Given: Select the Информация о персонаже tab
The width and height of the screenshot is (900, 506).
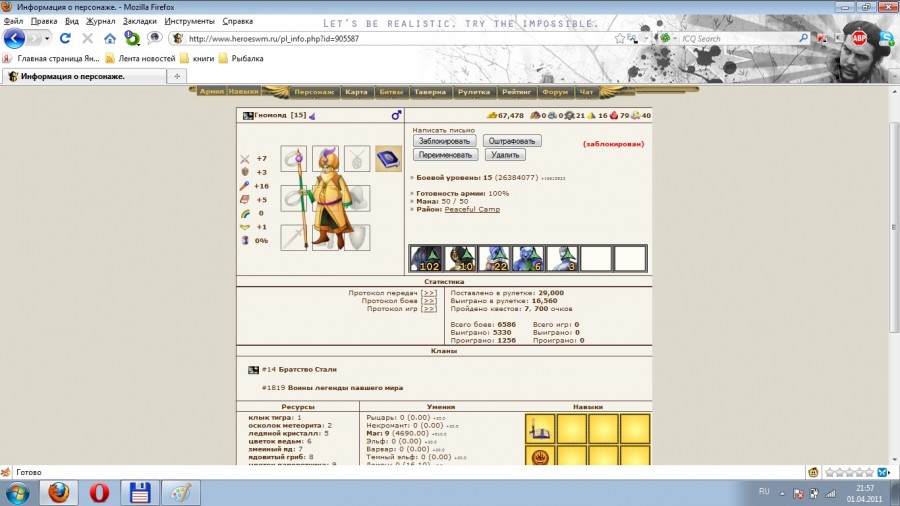Looking at the screenshot, I should (84, 76).
